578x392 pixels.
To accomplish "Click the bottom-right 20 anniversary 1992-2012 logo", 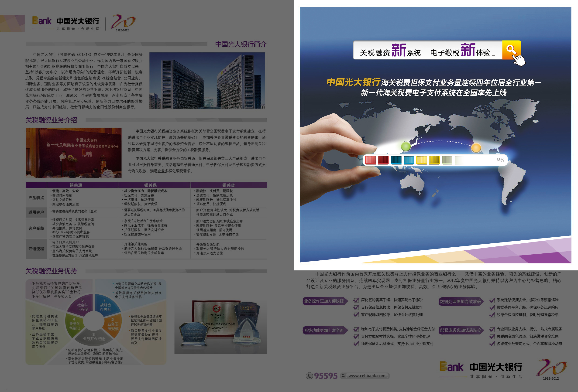I will click(x=551, y=369).
